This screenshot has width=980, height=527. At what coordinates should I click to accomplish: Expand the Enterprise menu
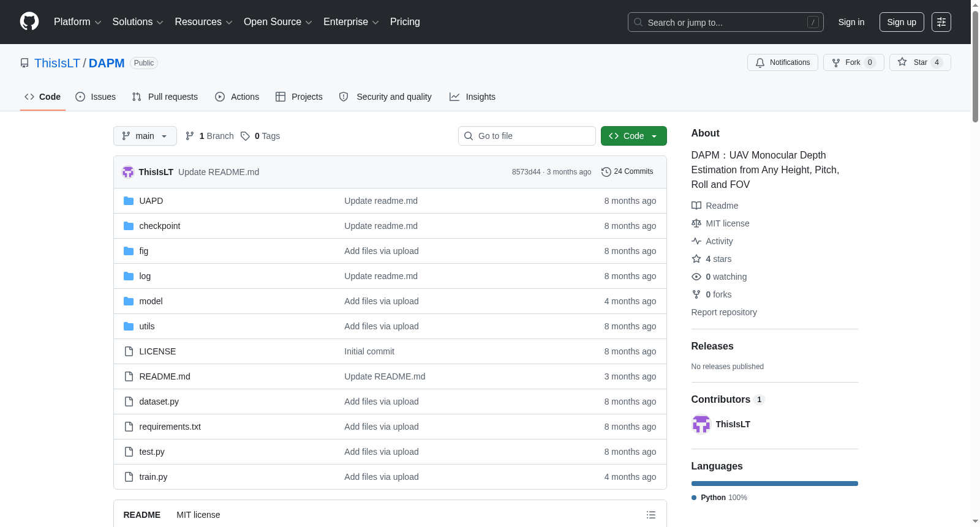(351, 22)
